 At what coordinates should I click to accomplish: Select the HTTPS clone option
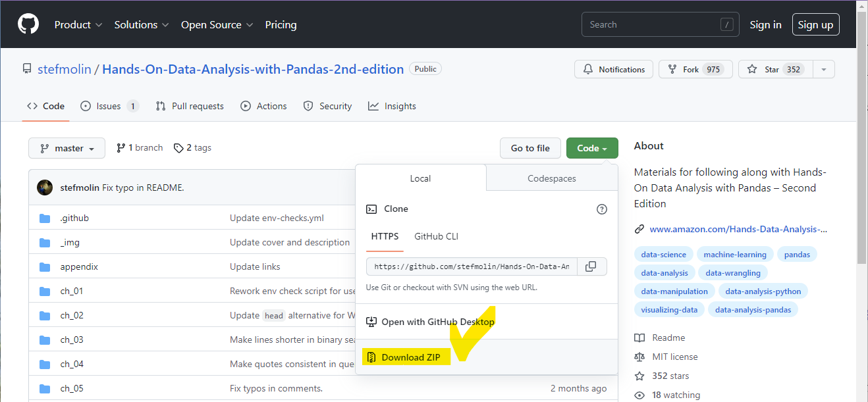(385, 236)
